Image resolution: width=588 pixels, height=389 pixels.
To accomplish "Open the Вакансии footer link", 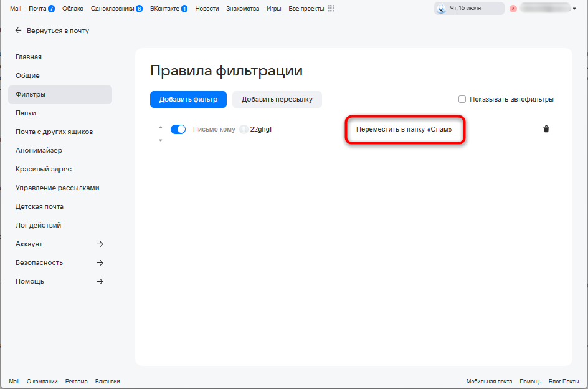I will (107, 381).
